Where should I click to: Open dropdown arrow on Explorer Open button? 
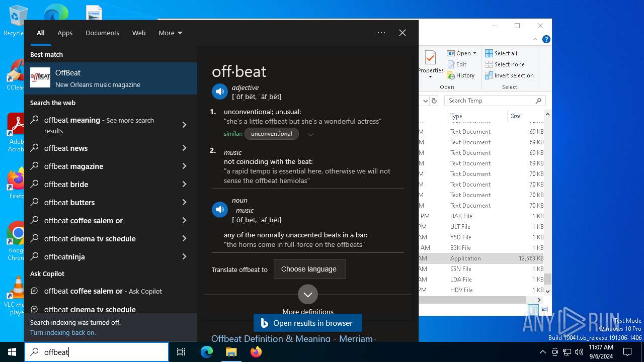[474, 53]
